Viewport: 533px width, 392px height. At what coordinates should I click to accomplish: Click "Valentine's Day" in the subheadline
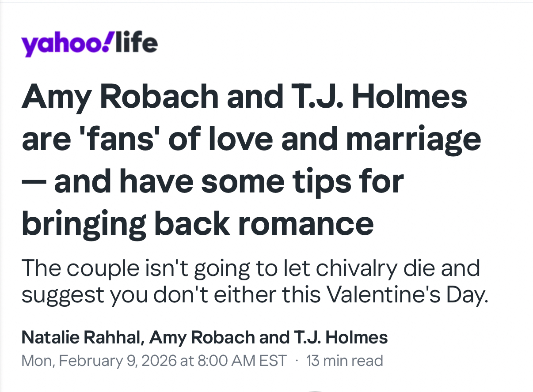pos(407,294)
